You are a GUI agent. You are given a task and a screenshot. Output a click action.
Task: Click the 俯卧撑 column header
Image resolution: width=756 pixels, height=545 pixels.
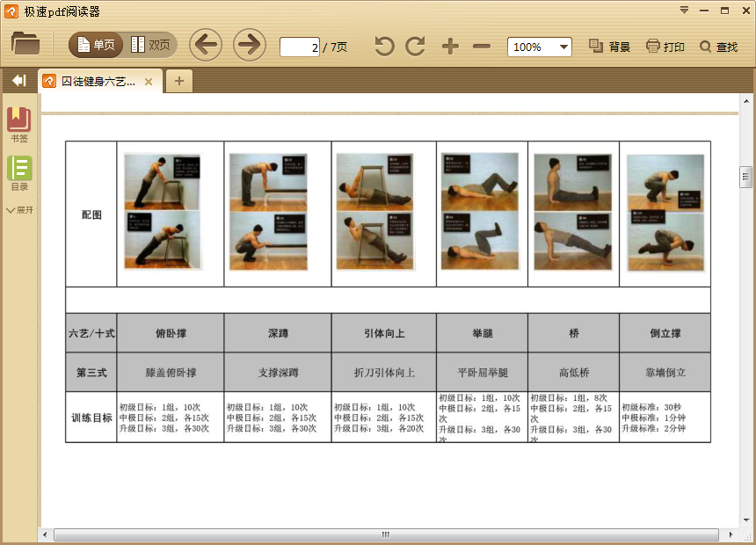click(x=171, y=333)
